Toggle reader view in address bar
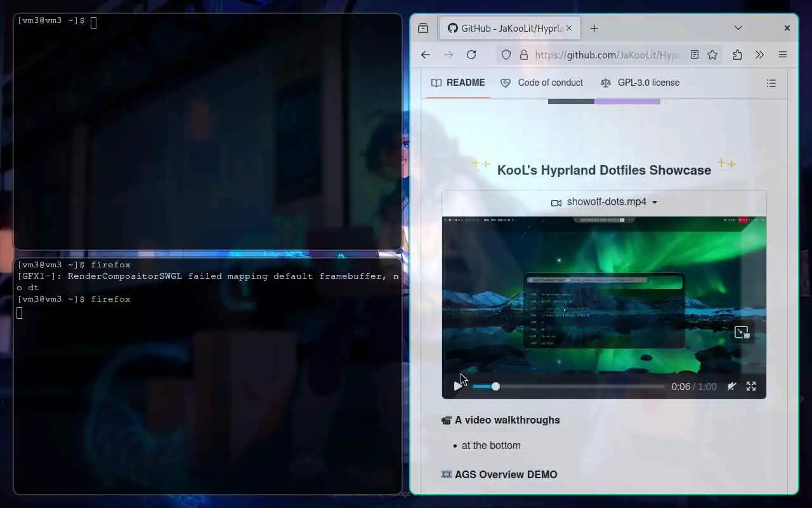Viewport: 812px width, 508px height. (695, 55)
